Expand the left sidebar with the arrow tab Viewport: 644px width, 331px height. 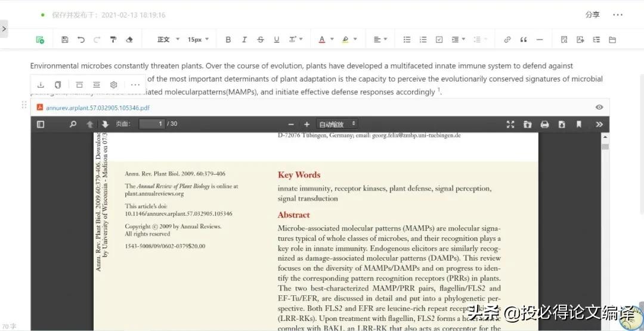[x=4, y=29]
